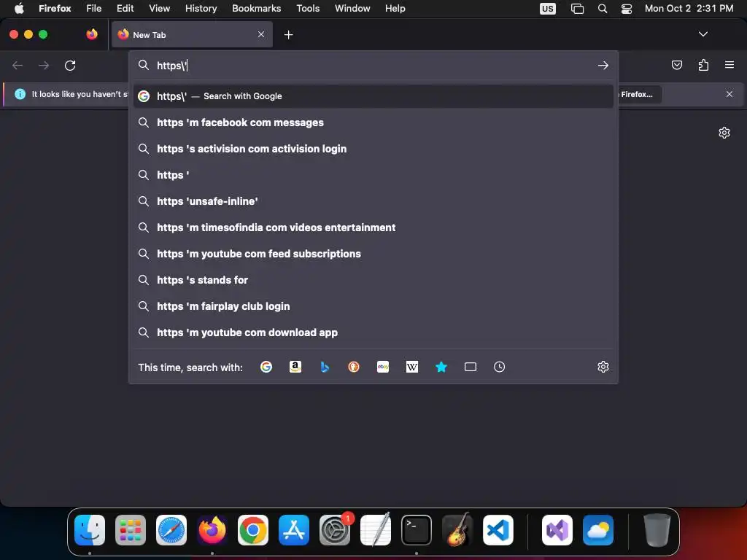Personalize new tab with gear icon
The height and width of the screenshot is (560, 747).
(x=724, y=133)
